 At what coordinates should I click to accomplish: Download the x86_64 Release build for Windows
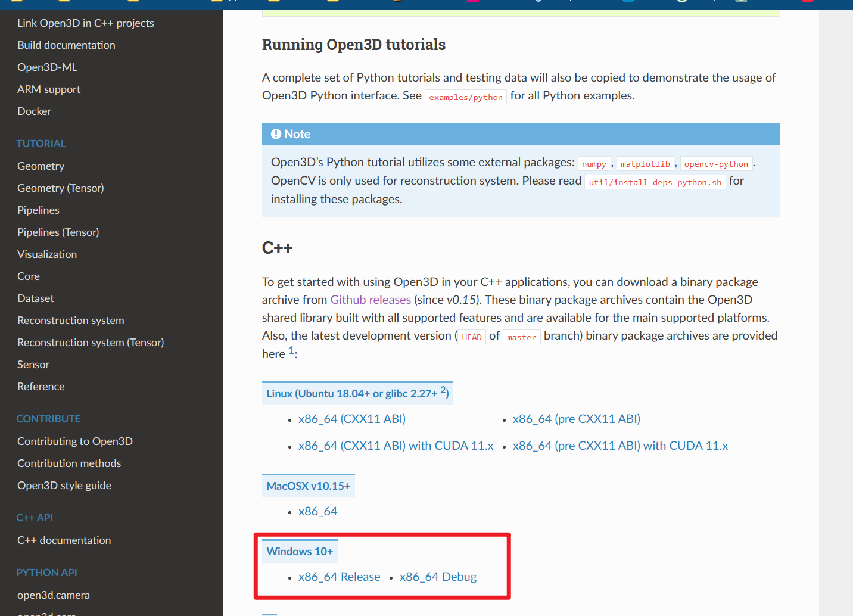tap(340, 576)
